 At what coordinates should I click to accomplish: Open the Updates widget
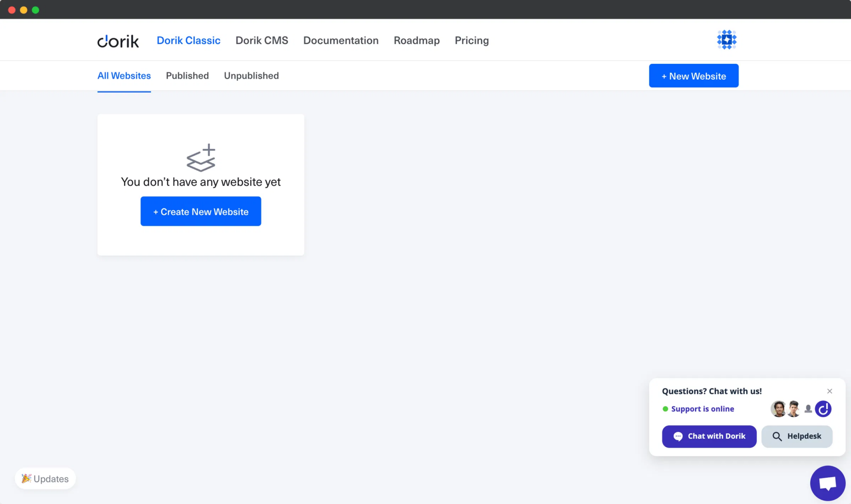click(x=45, y=479)
